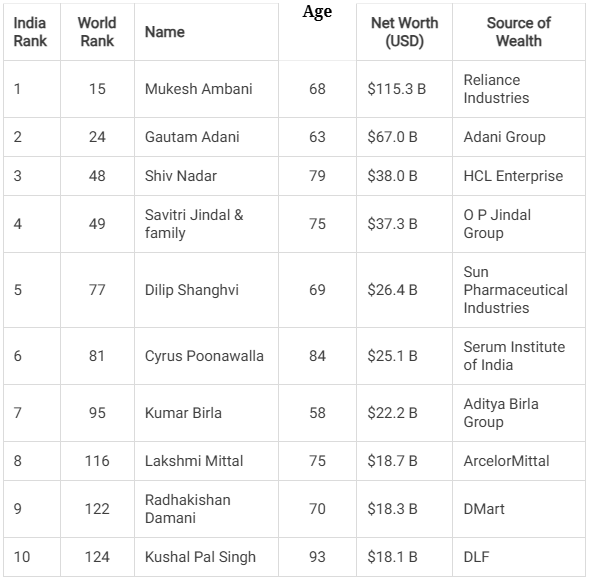Select the Shiv Nadar name cell
This screenshot has width=589, height=581.
pyautogui.click(x=206, y=176)
